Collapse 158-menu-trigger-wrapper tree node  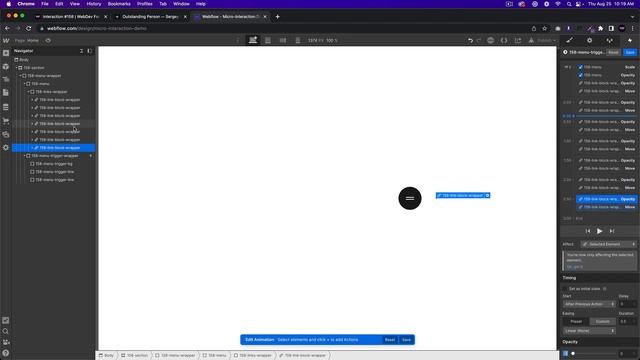coord(24,156)
